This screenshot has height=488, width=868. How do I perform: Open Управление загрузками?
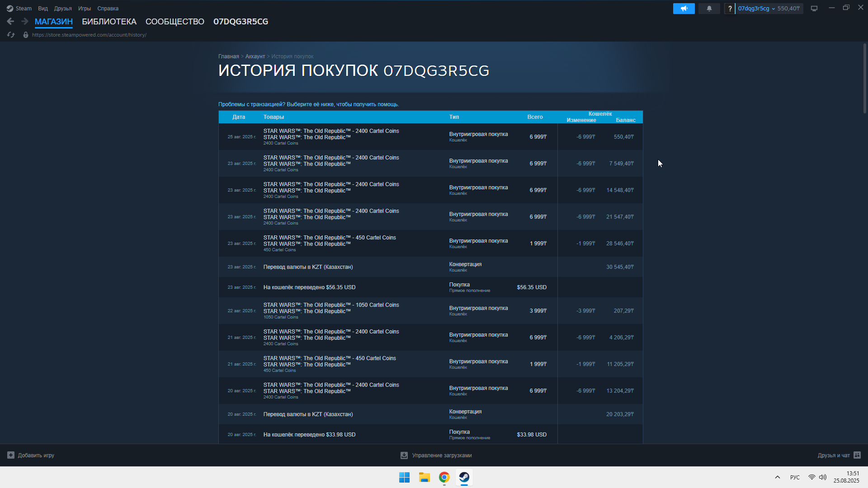click(x=436, y=455)
